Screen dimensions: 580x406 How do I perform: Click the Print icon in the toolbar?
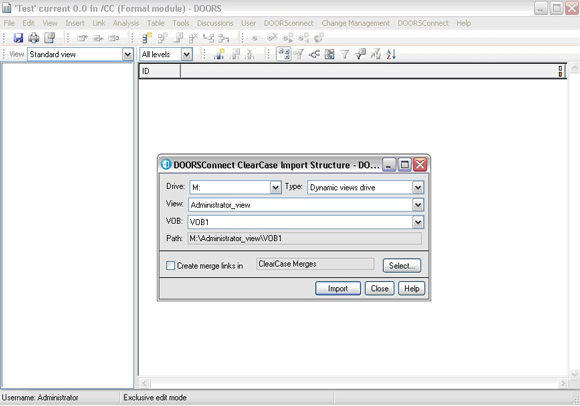[x=34, y=38]
